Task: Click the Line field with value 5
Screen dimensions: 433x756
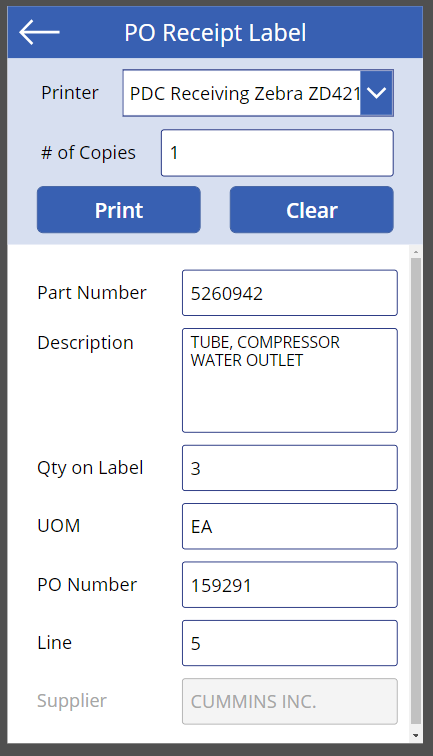Action: point(290,643)
